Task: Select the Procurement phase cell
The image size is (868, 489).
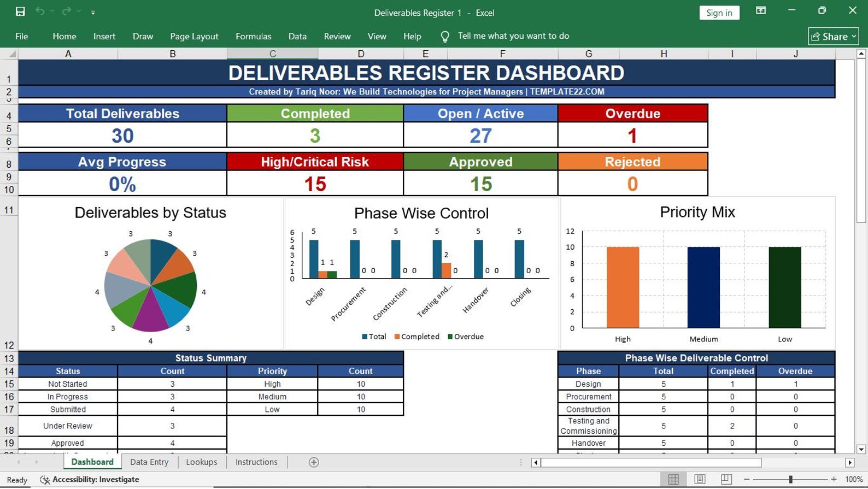Action: [588, 397]
